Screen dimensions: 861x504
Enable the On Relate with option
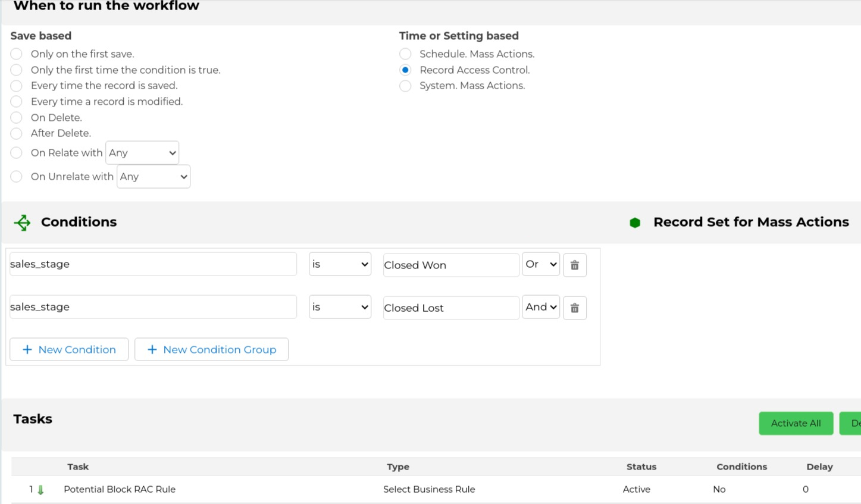tap(16, 153)
